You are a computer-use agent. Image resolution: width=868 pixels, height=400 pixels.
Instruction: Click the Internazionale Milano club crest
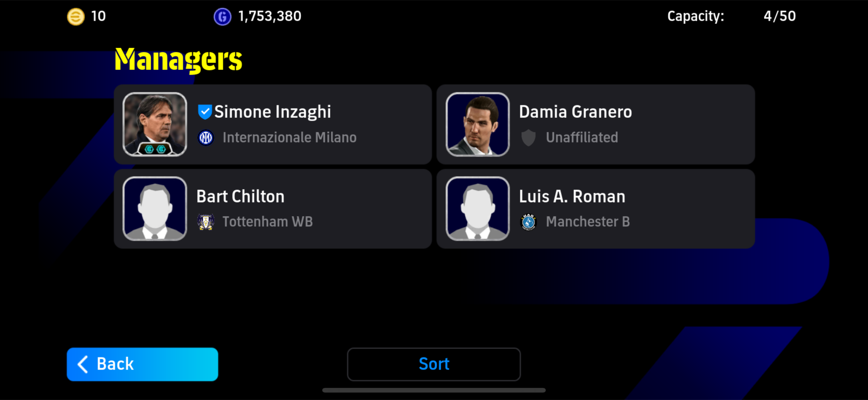click(x=205, y=138)
